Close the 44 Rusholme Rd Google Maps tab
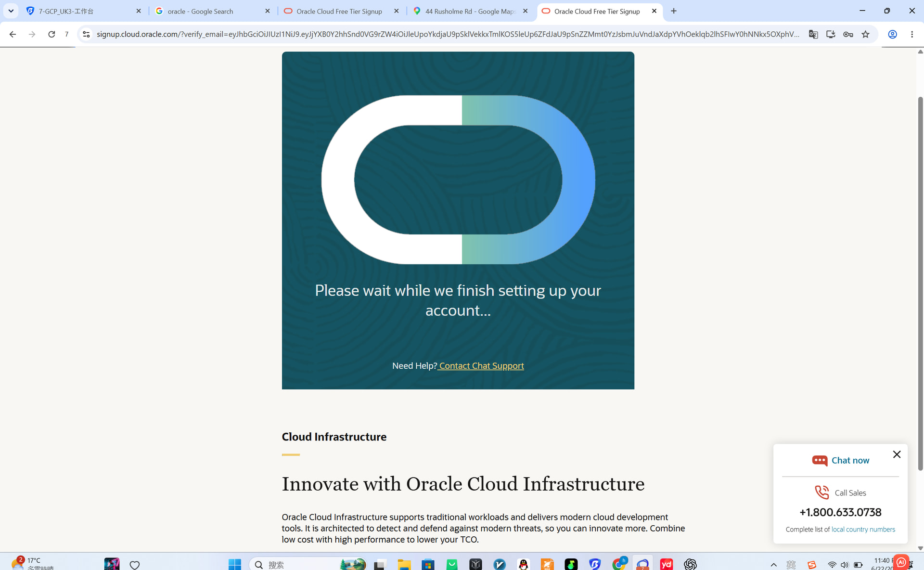The width and height of the screenshot is (924, 570). click(x=525, y=11)
